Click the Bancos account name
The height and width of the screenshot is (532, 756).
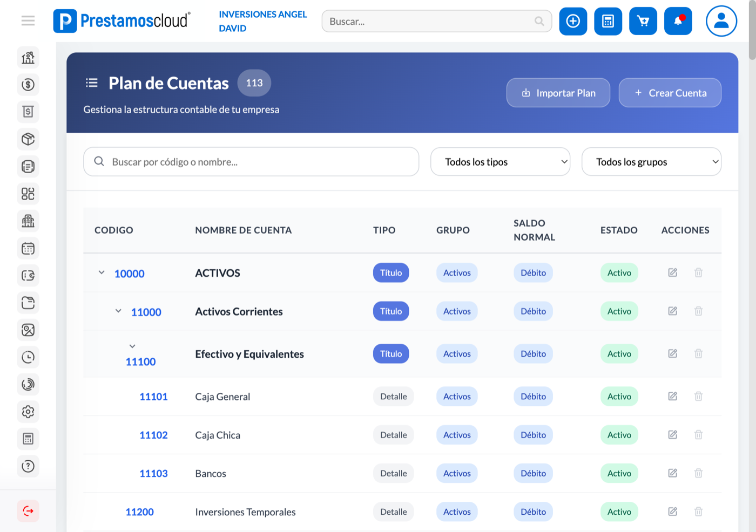click(x=211, y=473)
